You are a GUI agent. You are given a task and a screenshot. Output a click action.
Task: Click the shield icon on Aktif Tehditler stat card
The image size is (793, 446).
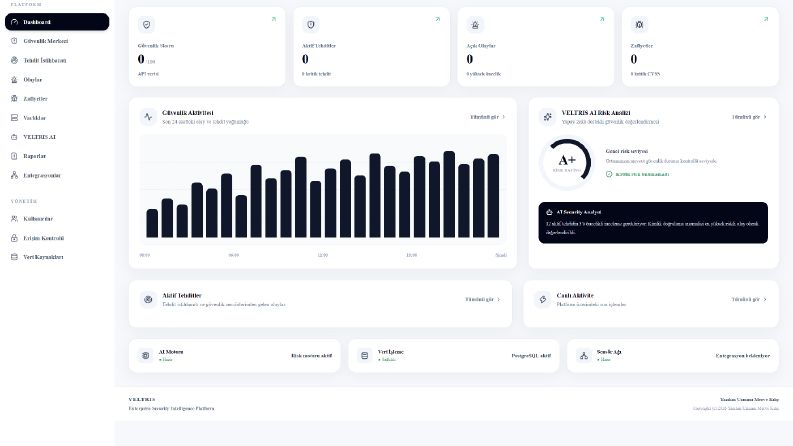(311, 24)
